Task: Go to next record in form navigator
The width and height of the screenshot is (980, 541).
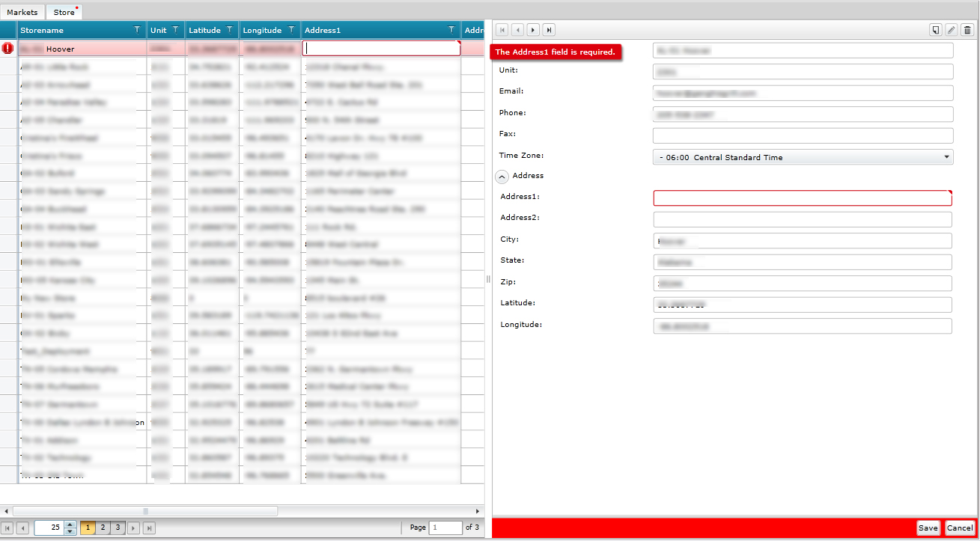Action: pos(533,30)
